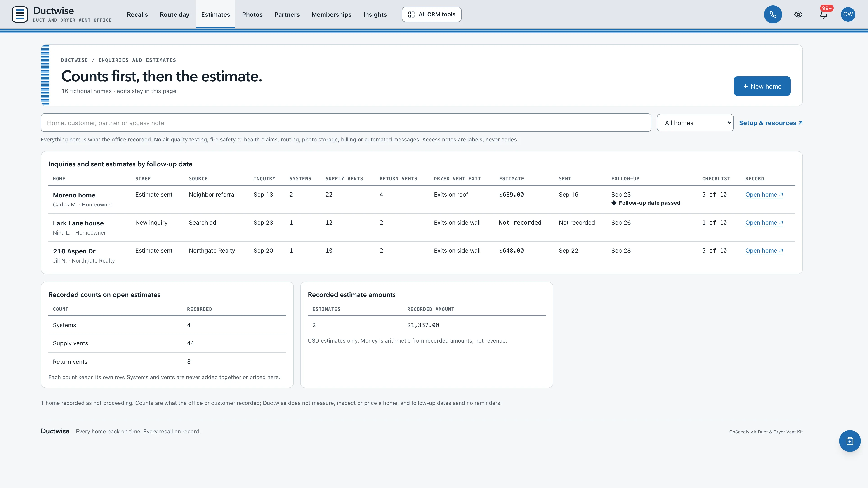This screenshot has width=868, height=488.
Task: Click the Follow-up column header
Action: tap(625, 178)
